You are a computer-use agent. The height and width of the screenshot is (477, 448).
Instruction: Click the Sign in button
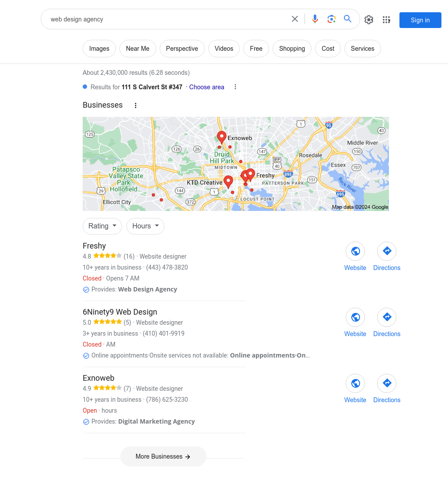point(420,20)
